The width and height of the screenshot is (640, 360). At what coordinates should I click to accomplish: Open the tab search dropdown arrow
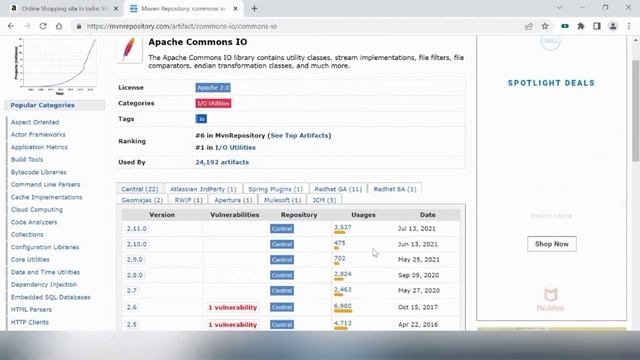tap(559, 8)
